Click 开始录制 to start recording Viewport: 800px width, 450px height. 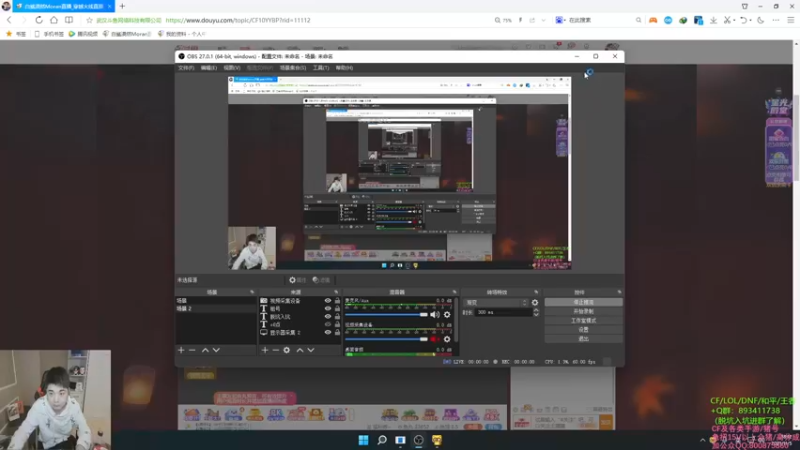(x=584, y=311)
